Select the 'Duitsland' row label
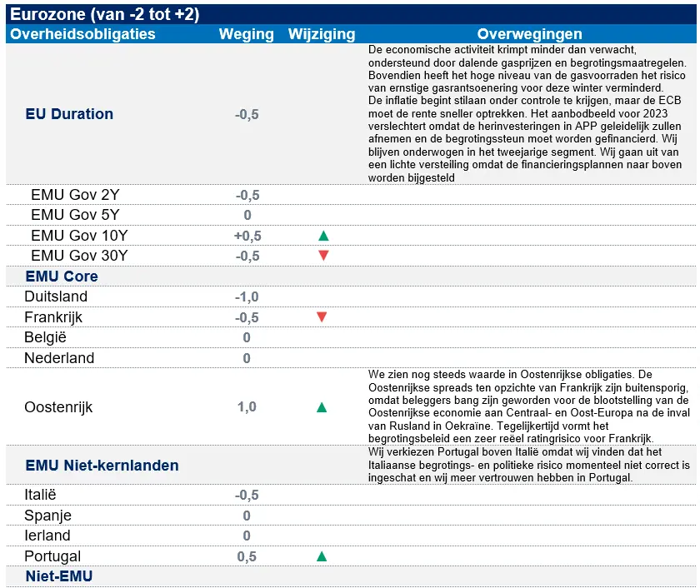 click(x=56, y=296)
